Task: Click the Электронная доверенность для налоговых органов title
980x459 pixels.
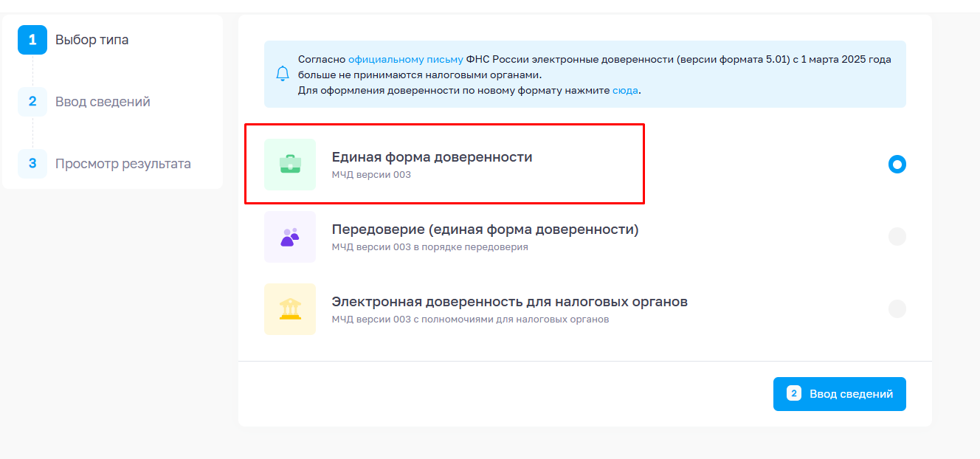Action: pos(509,302)
